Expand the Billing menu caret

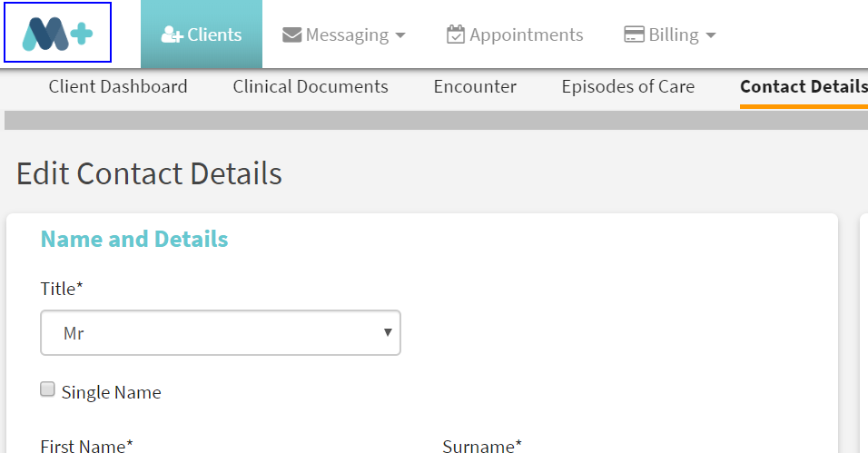(x=711, y=36)
